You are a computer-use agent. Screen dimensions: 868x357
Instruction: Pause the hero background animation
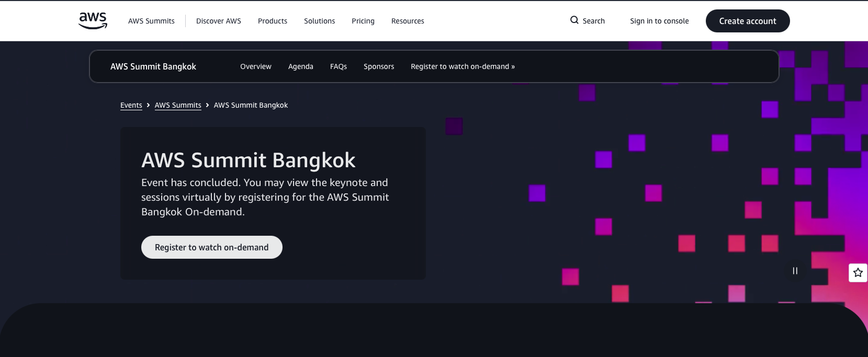[x=795, y=271]
